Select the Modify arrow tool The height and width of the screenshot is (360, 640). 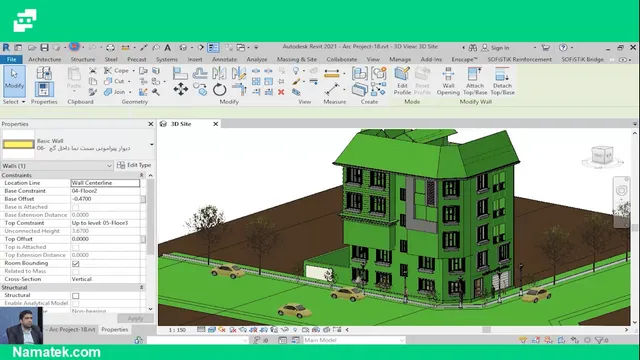click(x=14, y=80)
